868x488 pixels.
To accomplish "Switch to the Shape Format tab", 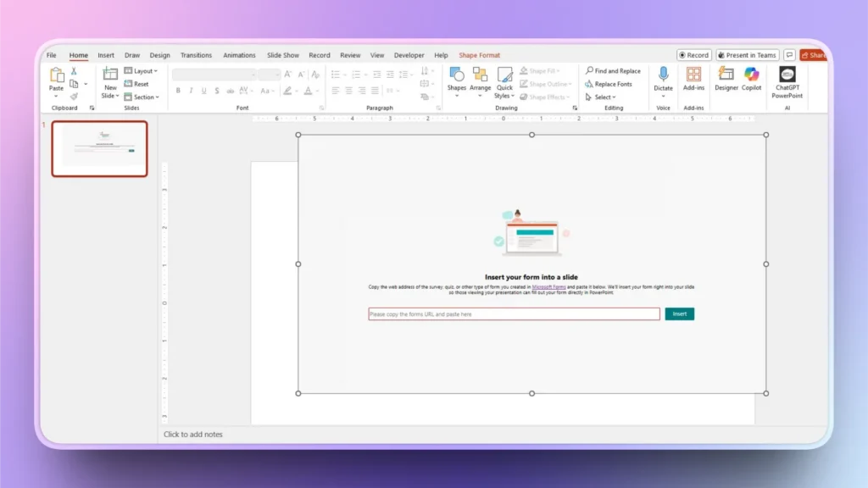I will click(x=479, y=54).
